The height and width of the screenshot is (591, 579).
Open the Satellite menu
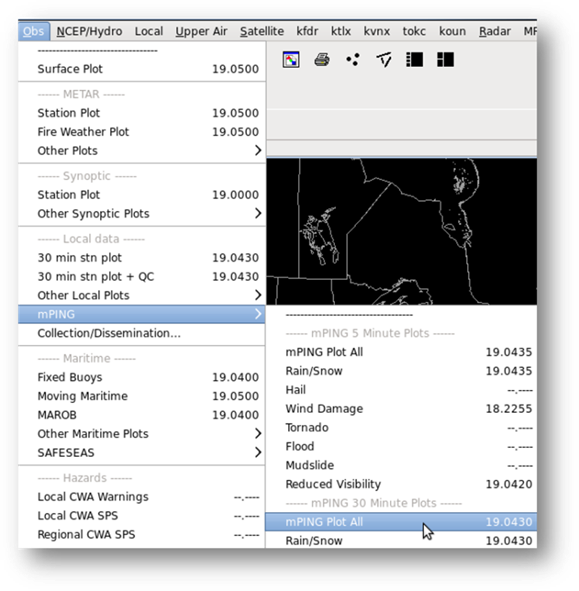click(x=262, y=31)
